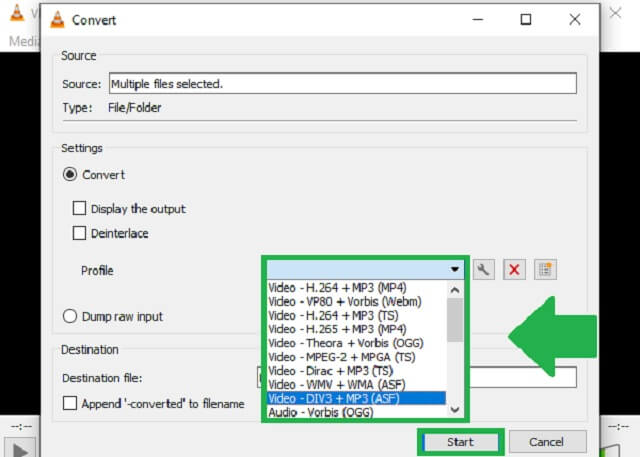The width and height of the screenshot is (640, 457).
Task: Delete selected profile with red X
Action: coord(514,270)
